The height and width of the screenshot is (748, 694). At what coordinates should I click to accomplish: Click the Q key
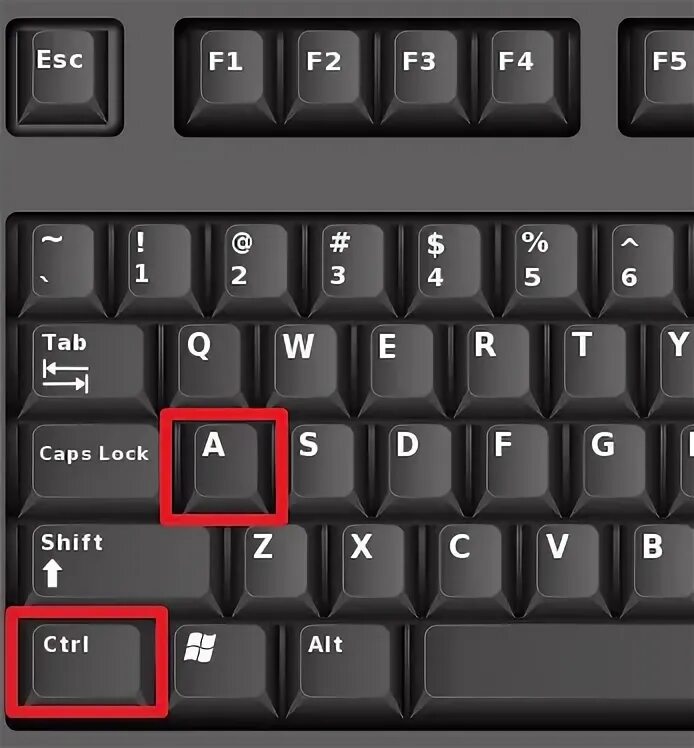coord(209,367)
